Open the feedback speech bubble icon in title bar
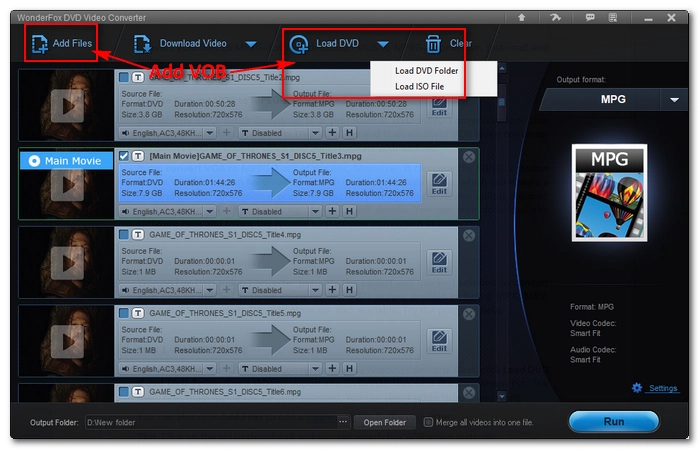 pyautogui.click(x=590, y=17)
